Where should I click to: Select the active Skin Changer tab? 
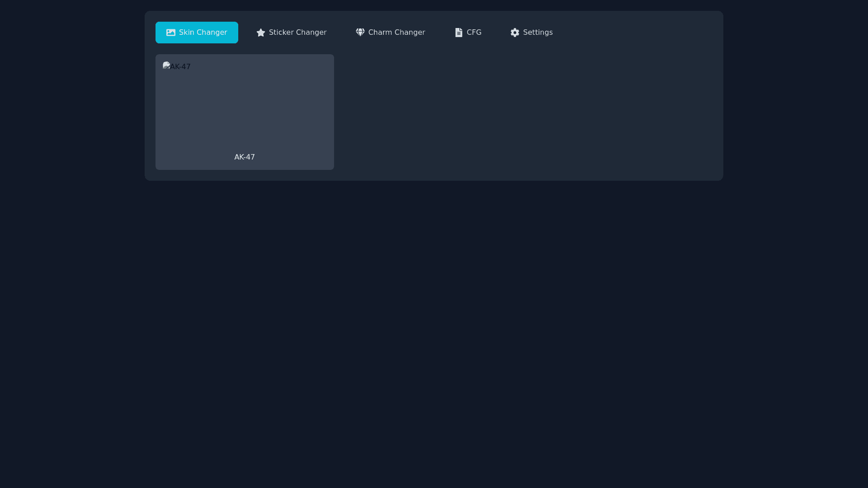click(197, 33)
